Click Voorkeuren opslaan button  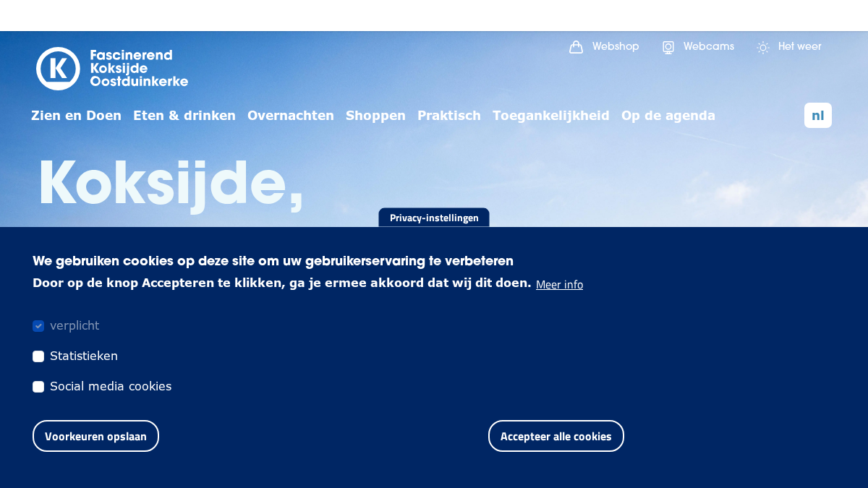pos(95,436)
